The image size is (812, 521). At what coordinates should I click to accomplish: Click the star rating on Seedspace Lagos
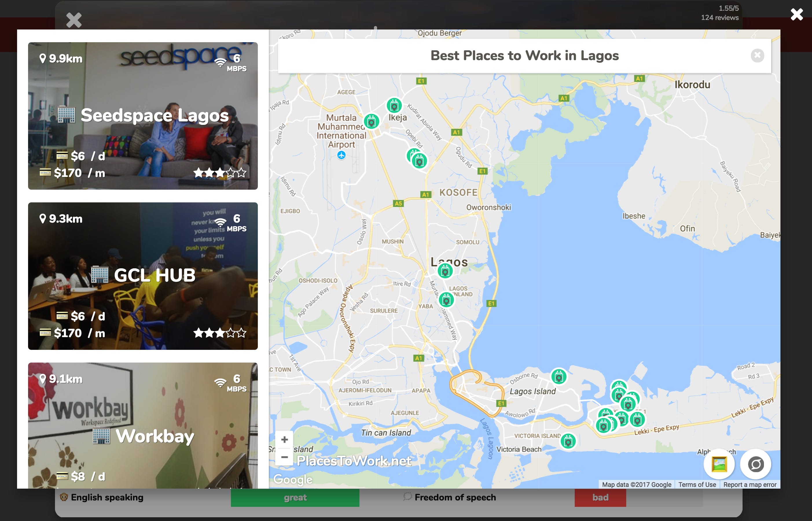pos(220,173)
